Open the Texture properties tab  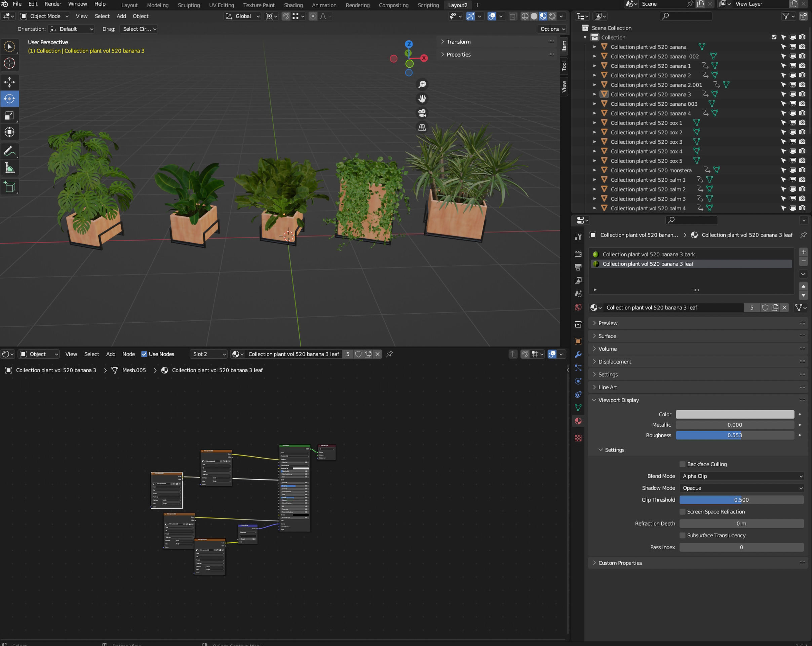tap(578, 438)
